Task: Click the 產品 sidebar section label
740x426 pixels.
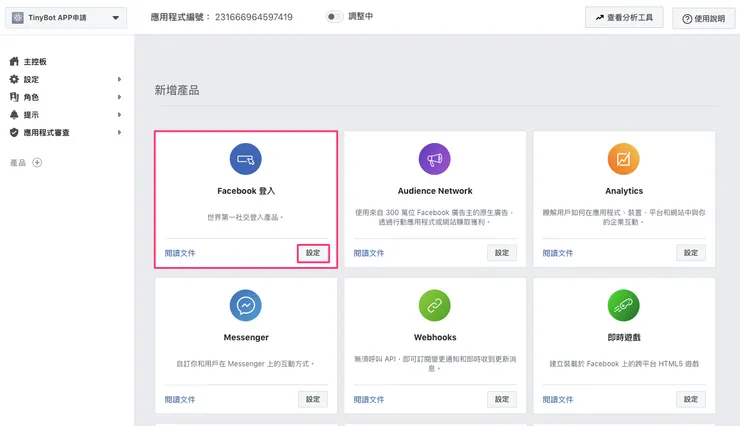Action: [x=18, y=163]
